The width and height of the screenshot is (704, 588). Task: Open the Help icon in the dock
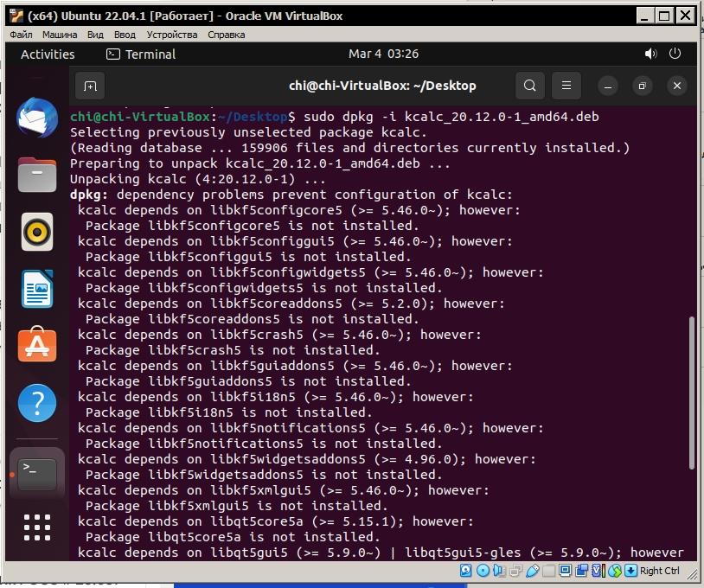coord(37,403)
